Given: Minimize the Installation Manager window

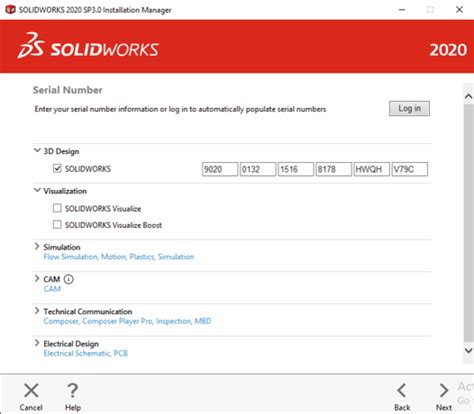Looking at the screenshot, I should [402, 10].
